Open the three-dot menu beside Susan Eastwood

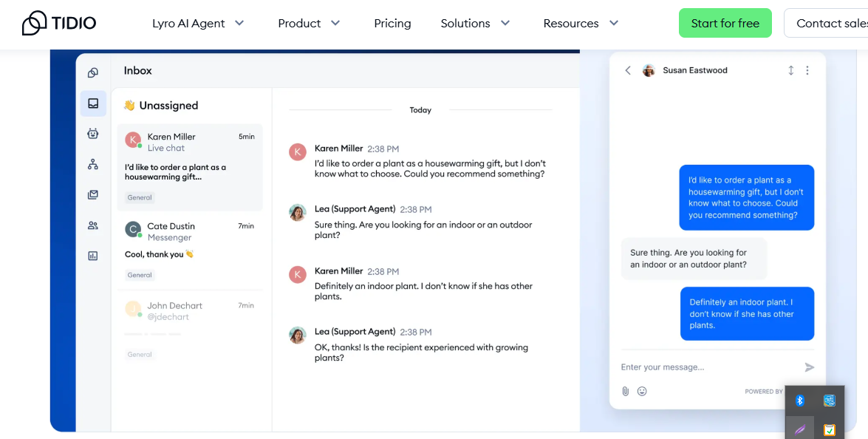[x=807, y=70]
